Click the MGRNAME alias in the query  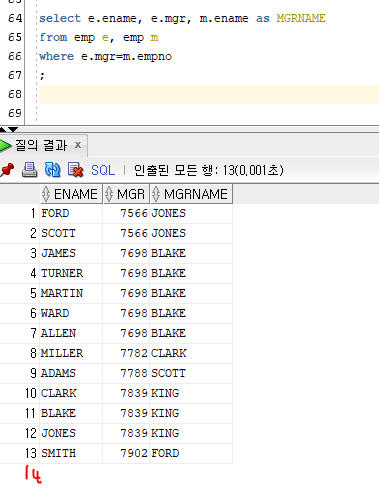pyautogui.click(x=301, y=18)
